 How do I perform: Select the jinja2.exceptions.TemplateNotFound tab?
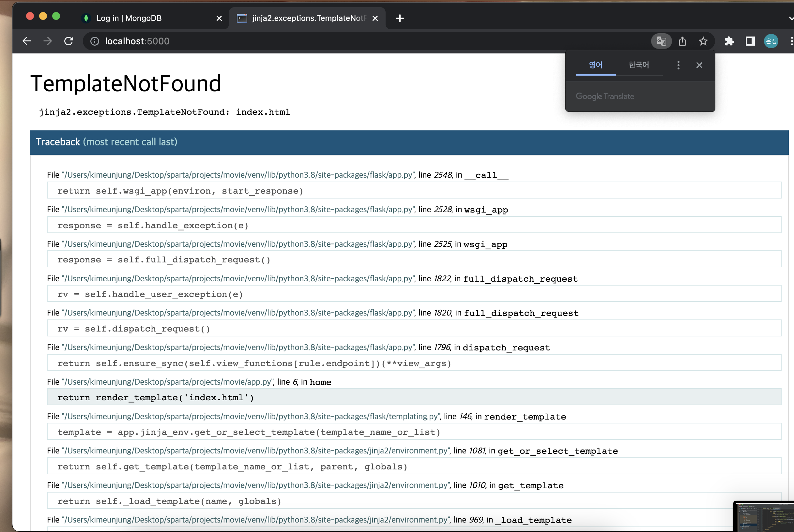coord(307,18)
